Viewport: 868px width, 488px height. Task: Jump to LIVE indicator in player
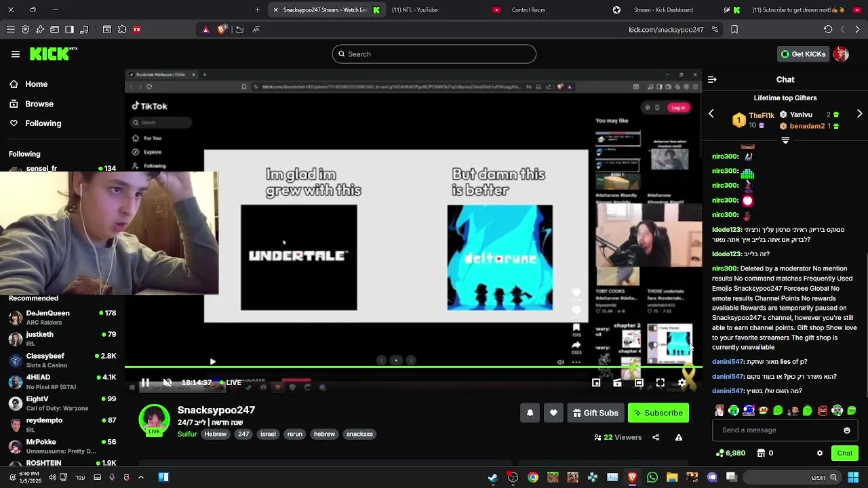(x=231, y=382)
